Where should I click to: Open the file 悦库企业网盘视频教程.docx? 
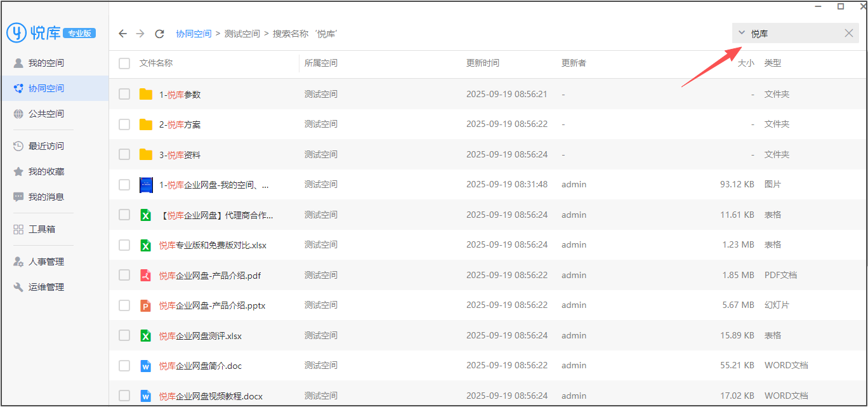point(211,396)
